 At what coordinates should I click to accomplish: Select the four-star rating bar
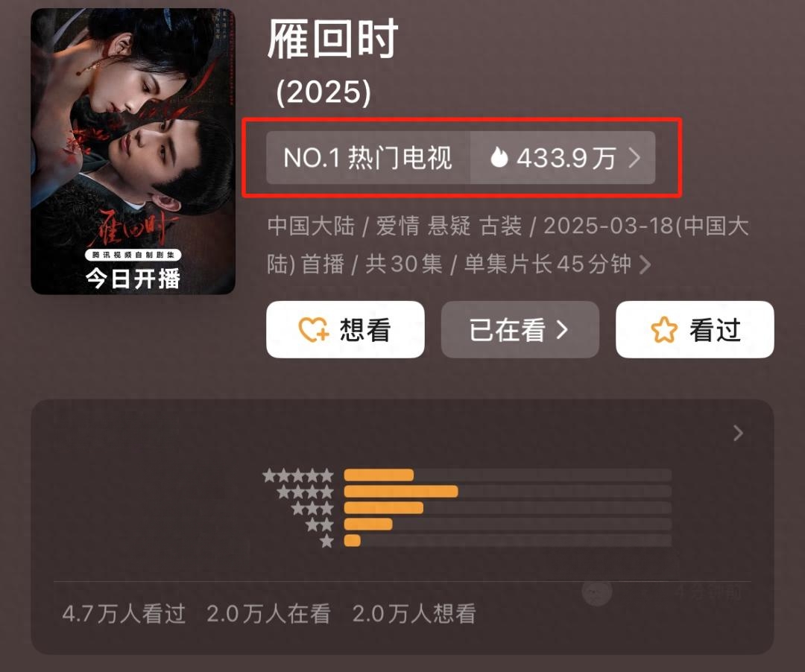[508, 492]
